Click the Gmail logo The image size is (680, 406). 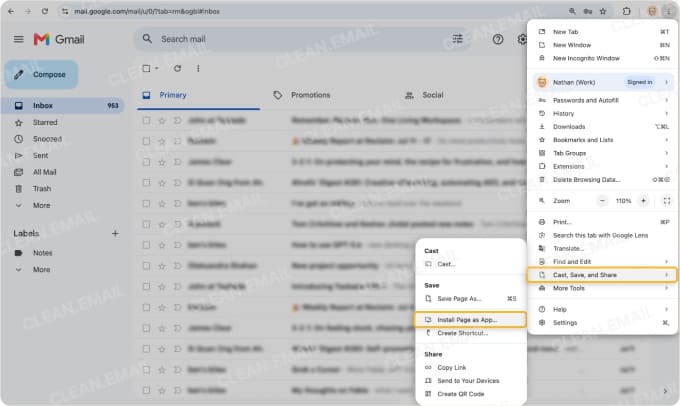tap(59, 39)
